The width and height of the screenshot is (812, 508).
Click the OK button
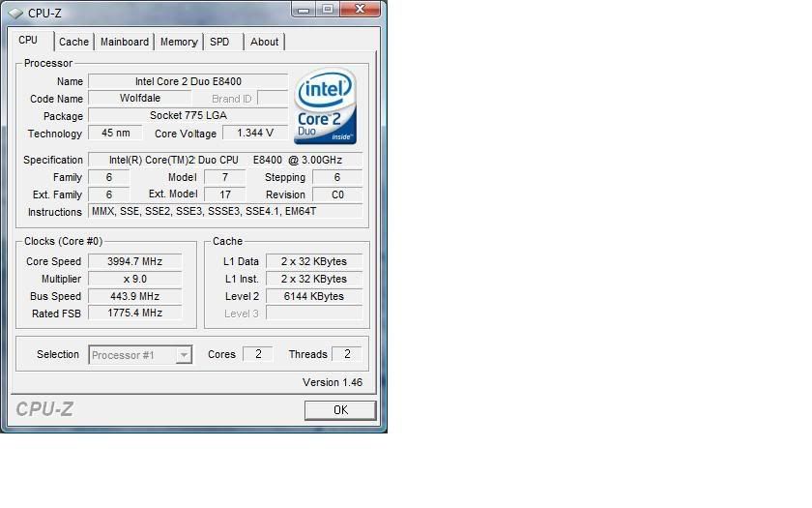(x=340, y=410)
